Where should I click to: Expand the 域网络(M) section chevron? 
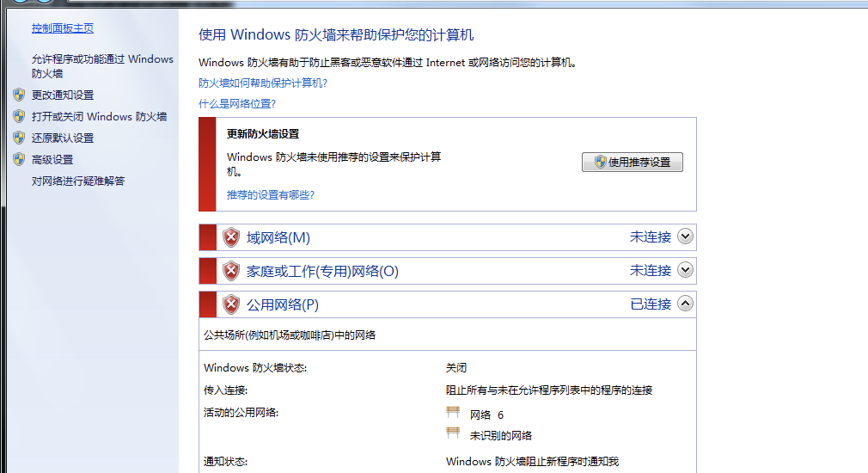tap(685, 236)
